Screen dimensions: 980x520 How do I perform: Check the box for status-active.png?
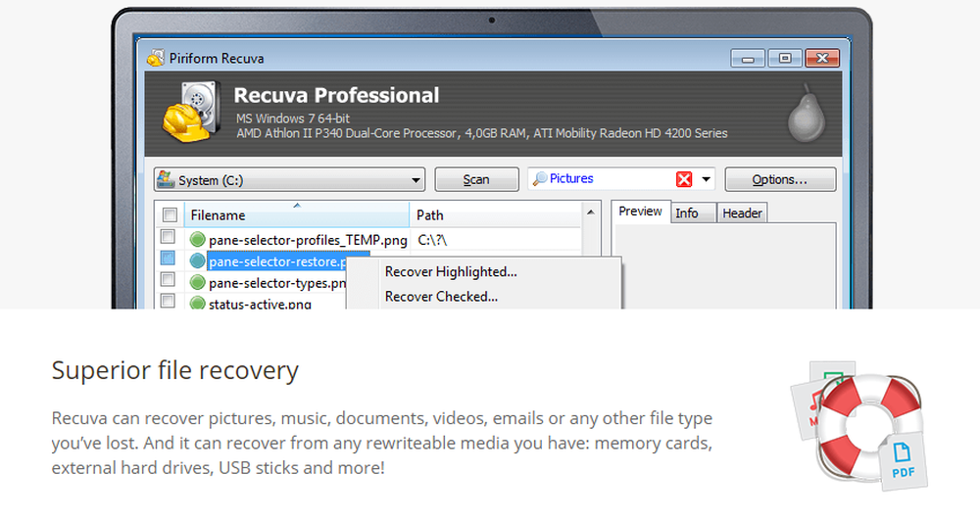(x=168, y=301)
